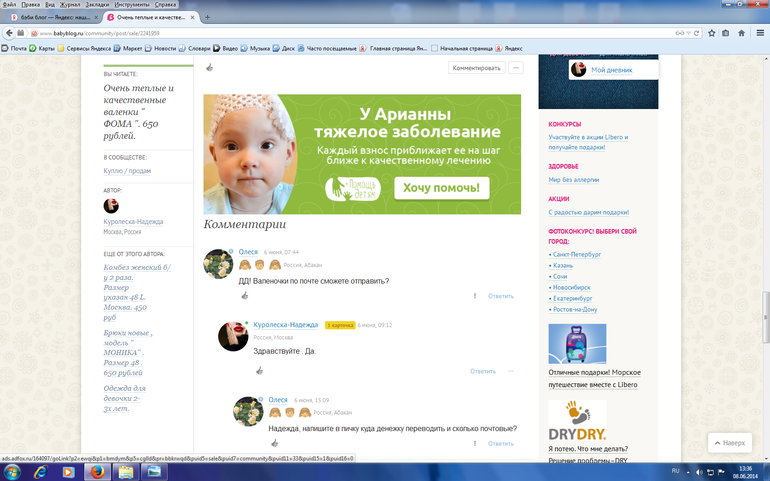This screenshot has height=481, width=770.
Task: Click the volume icon in the system tray
Action: coord(699,472)
